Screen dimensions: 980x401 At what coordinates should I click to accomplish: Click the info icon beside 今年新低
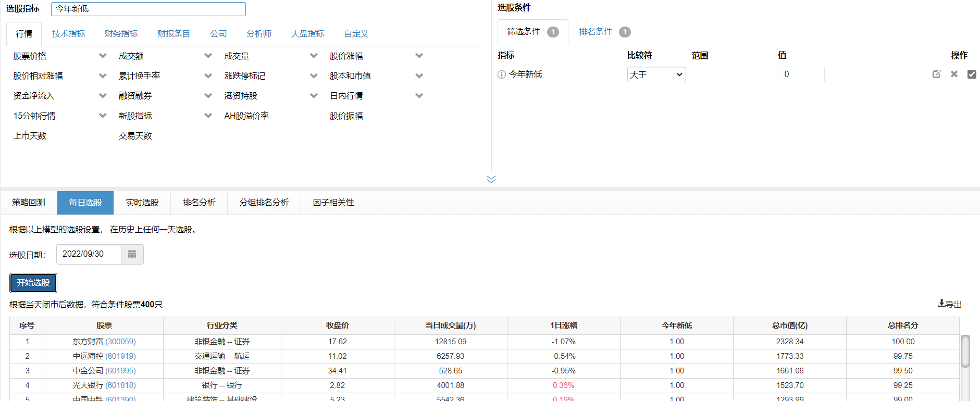[x=502, y=74]
